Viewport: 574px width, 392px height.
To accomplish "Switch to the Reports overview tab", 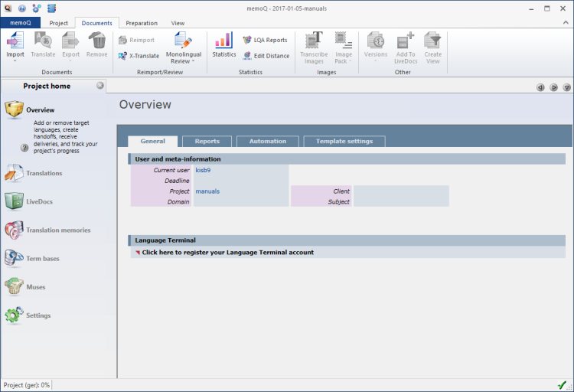I will (x=207, y=141).
